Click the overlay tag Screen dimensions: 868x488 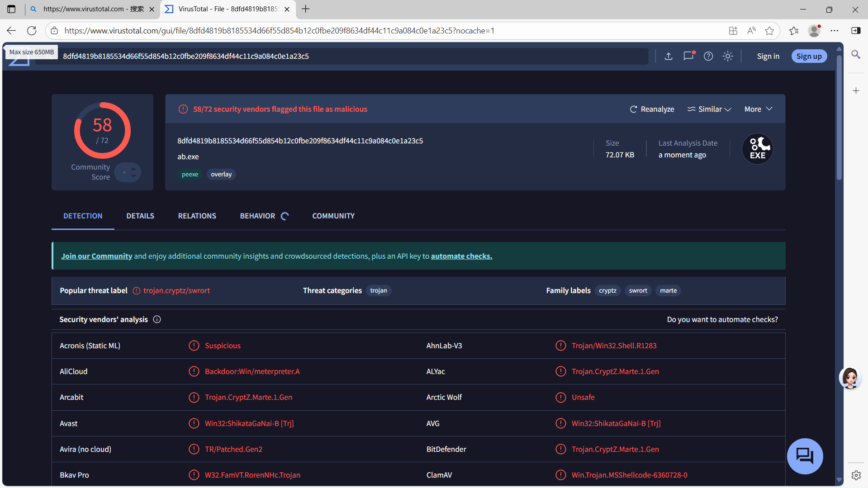pyautogui.click(x=221, y=174)
